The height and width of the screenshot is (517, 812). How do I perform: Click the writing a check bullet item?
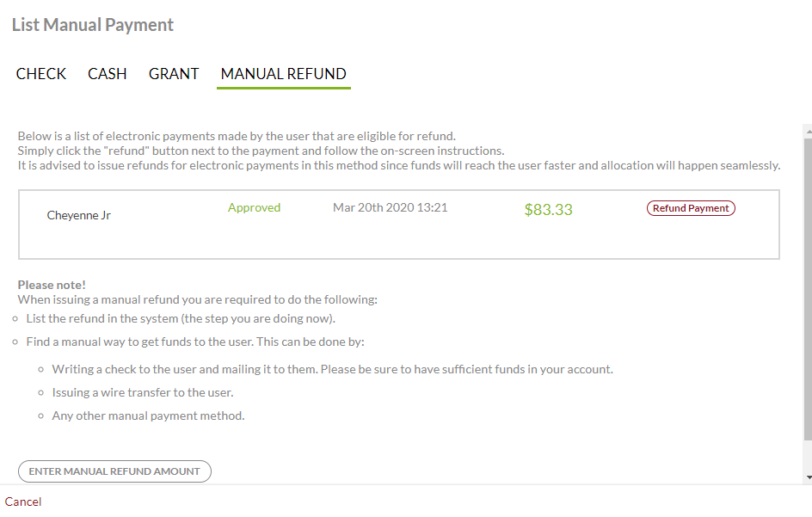332,369
